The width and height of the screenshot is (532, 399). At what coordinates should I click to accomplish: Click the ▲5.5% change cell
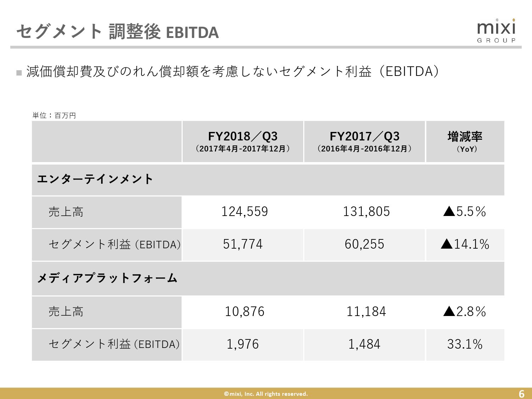point(465,212)
